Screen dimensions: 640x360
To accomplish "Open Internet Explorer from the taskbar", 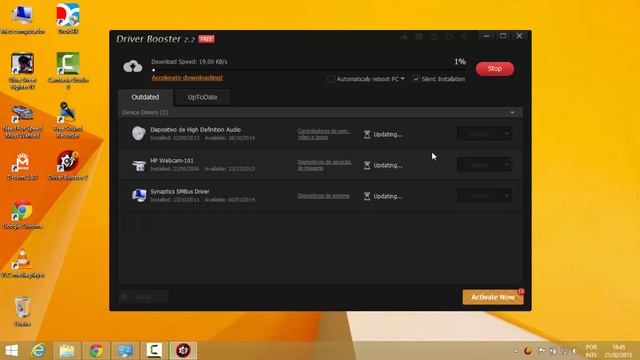I will point(38,351).
